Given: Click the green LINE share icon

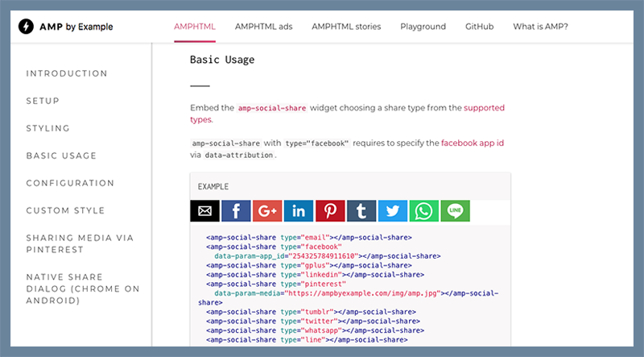Looking at the screenshot, I should coord(455,211).
